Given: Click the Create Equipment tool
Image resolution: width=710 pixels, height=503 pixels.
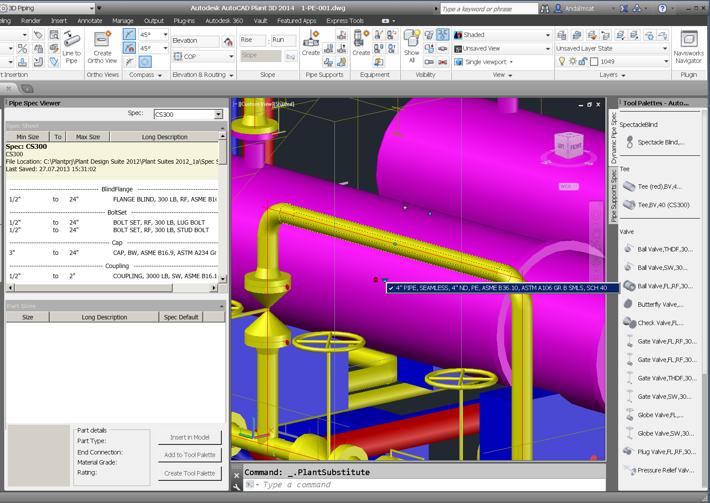Looking at the screenshot, I should pyautogui.click(x=361, y=43).
